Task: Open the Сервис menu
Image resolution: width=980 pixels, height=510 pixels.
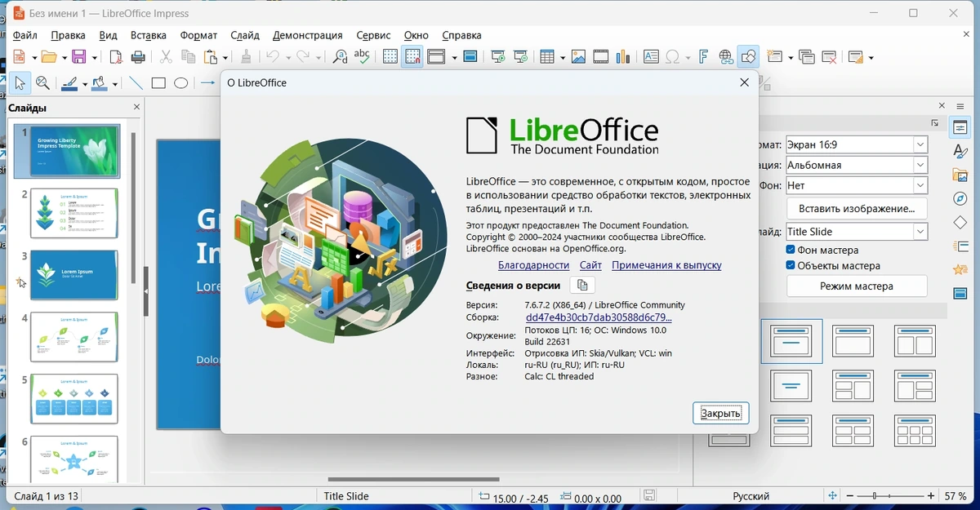Action: 373,35
